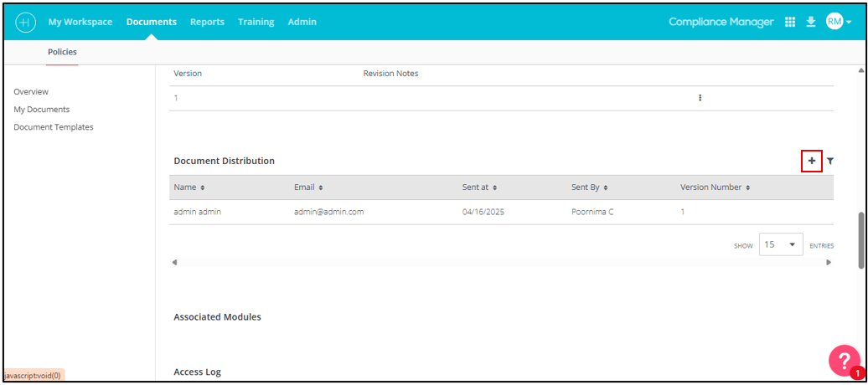Screen dimensions: 868x385
Task: Open the Documents menu
Action: 152,22
